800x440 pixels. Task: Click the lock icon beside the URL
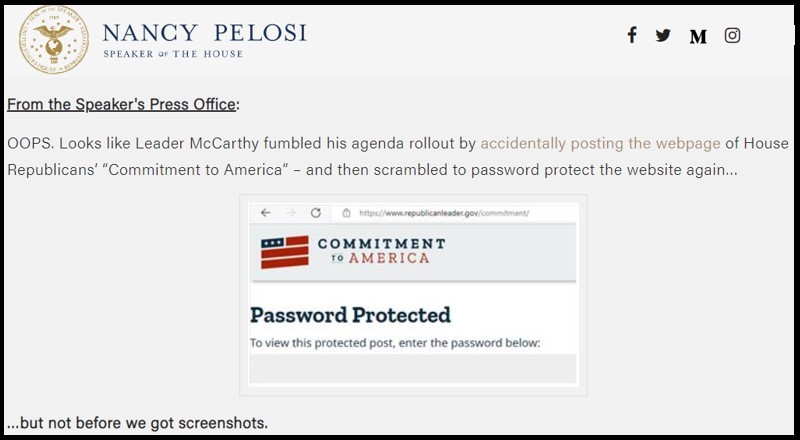[346, 213]
